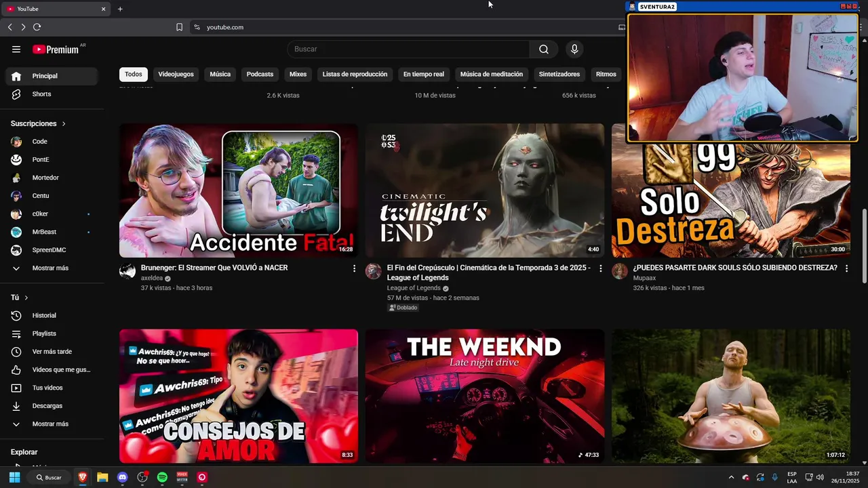Click the volume icon in system tray

[819, 477]
